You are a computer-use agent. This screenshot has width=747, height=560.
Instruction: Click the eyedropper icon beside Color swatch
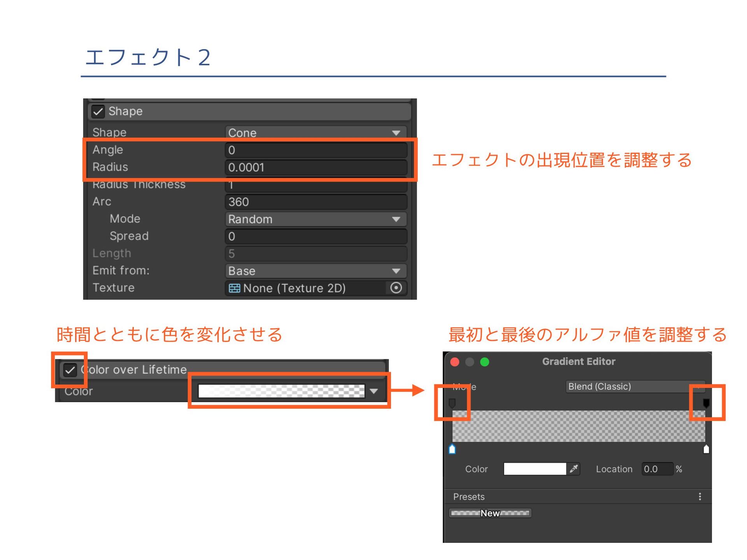pyautogui.click(x=573, y=469)
